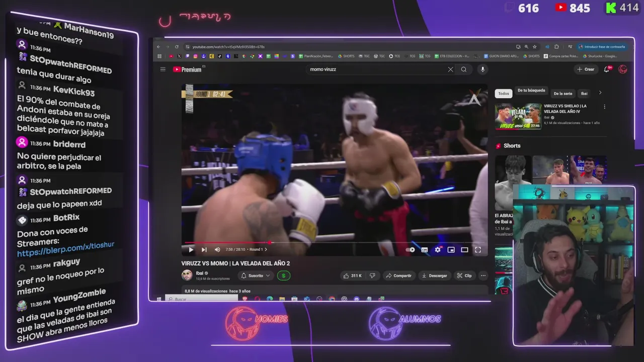Enable miniplayer mode

451,249
